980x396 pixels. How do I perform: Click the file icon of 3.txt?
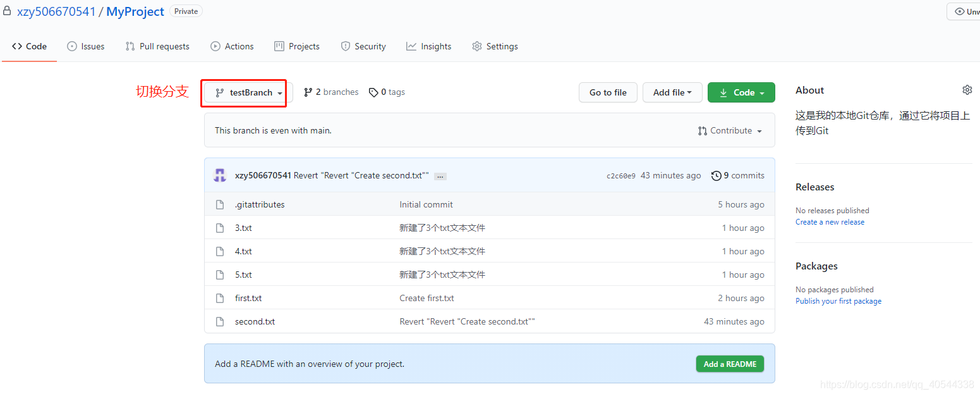220,228
